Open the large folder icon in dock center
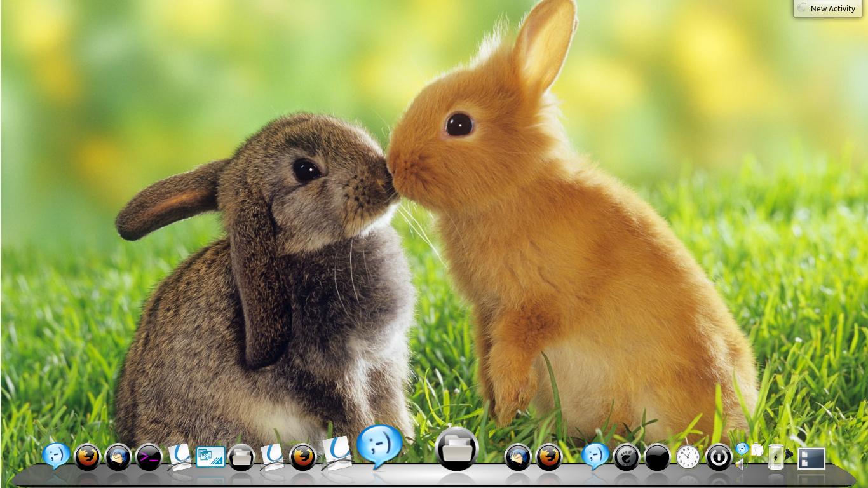Screen dimensions: 868x488 tap(457, 449)
